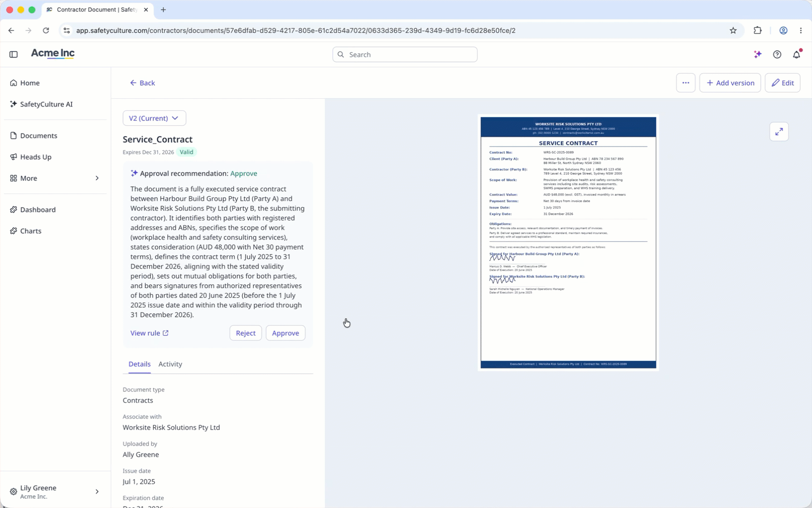Click the URL address bar
Screen dimensions: 812x508
tap(401, 30)
